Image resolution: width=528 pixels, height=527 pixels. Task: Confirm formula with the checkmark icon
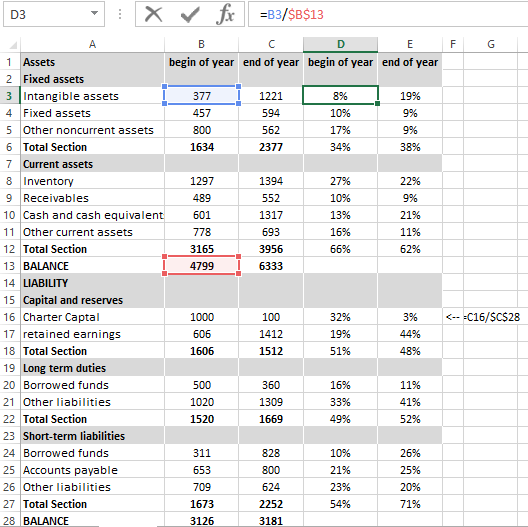[x=190, y=14]
